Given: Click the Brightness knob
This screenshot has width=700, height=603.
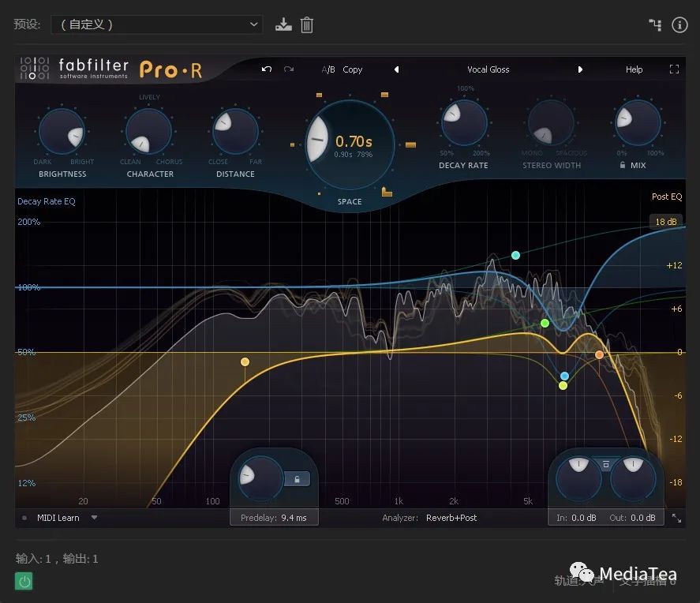Looking at the screenshot, I should (x=62, y=131).
